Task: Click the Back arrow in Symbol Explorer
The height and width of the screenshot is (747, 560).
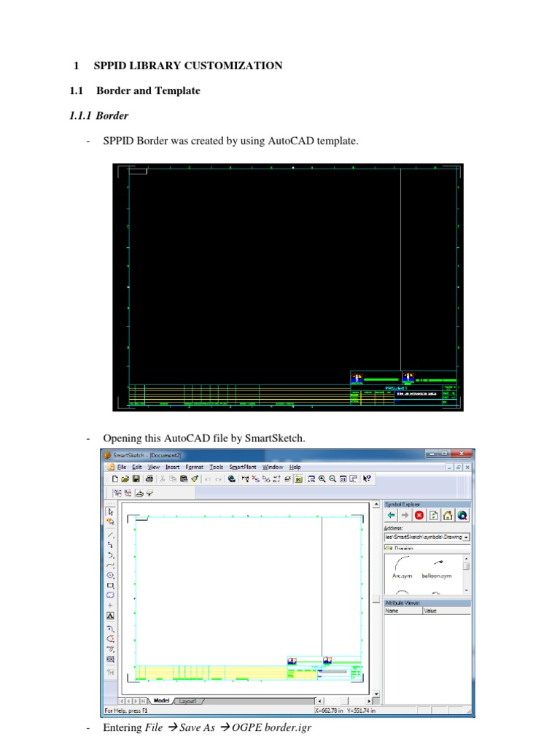Action: [391, 515]
